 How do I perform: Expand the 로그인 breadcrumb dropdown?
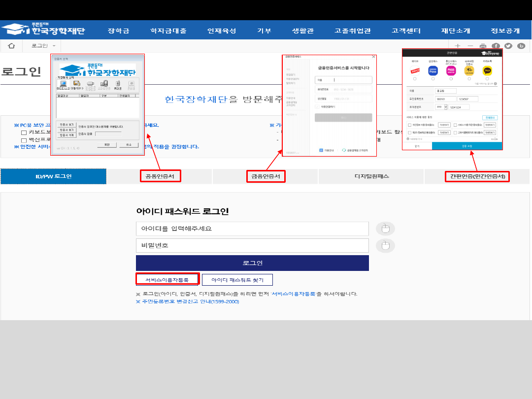pos(54,46)
